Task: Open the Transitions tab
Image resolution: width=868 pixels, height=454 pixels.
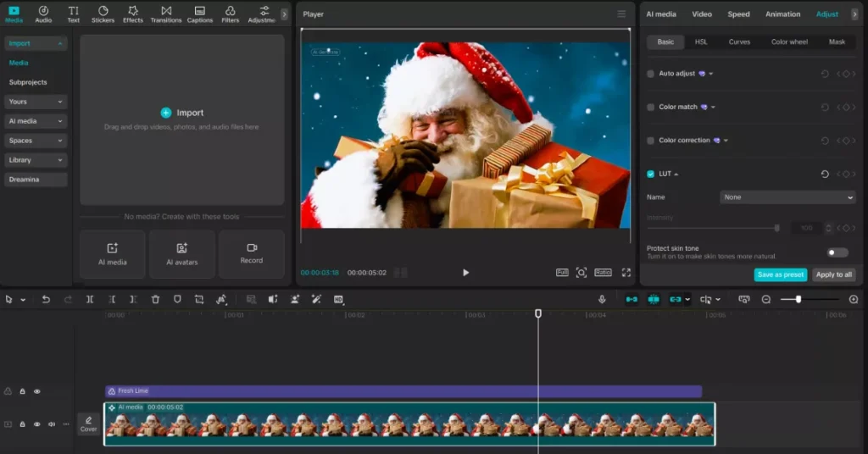Action: click(x=166, y=14)
